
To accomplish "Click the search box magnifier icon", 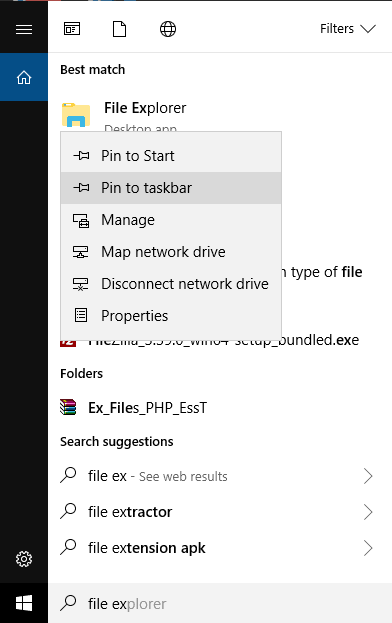I will 68,603.
